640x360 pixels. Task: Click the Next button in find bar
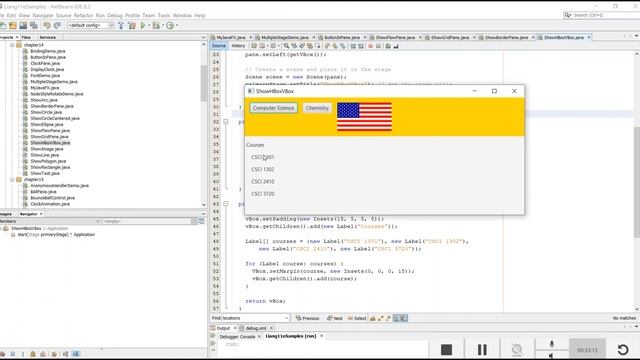pos(335,318)
